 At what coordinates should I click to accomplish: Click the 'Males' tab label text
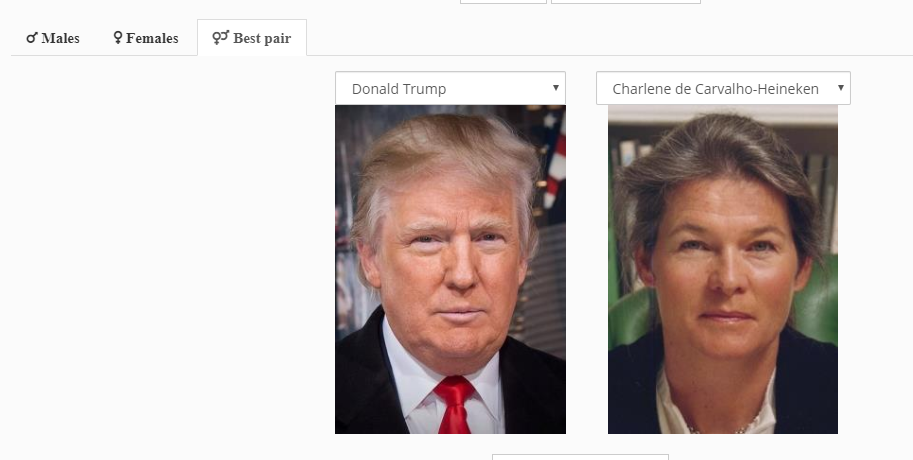coord(61,38)
